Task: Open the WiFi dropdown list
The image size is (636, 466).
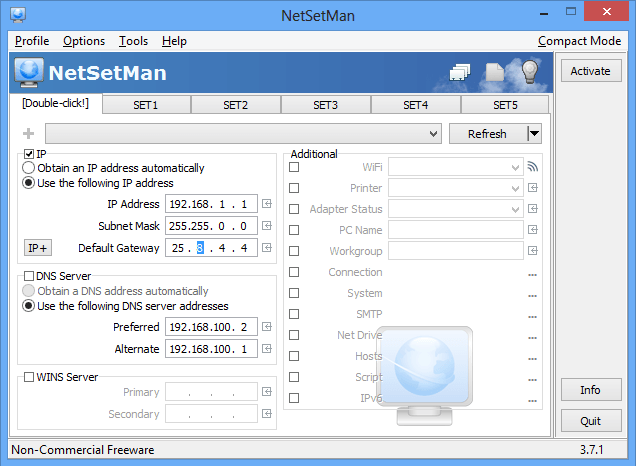Action: 456,167
